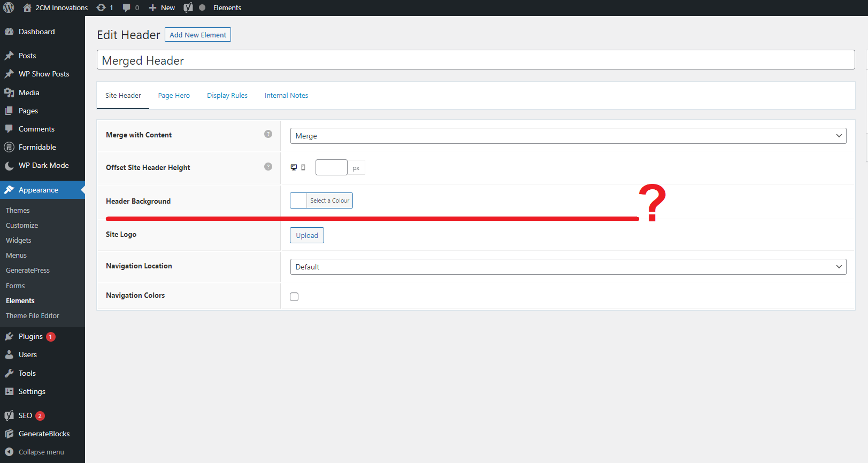868x463 pixels.
Task: Click the Plugins plug icon
Action: (x=9, y=336)
